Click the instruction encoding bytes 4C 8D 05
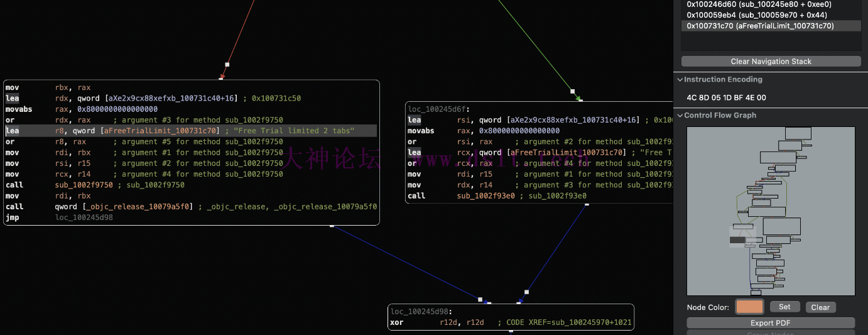 pyautogui.click(x=727, y=98)
